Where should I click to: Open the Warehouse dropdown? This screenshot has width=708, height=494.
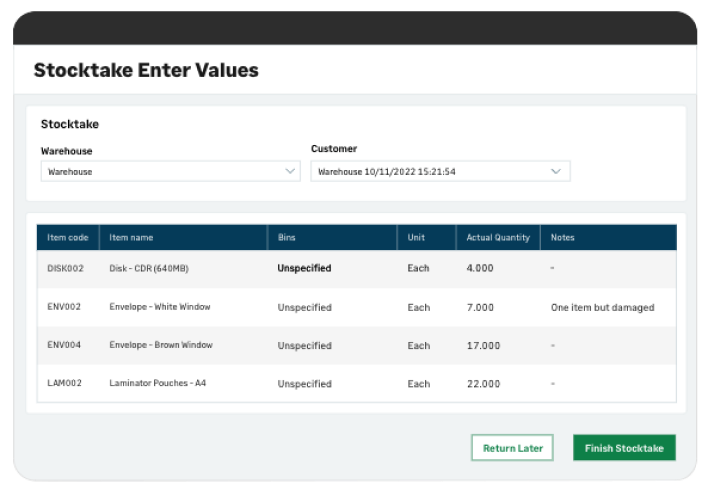[x=170, y=172]
